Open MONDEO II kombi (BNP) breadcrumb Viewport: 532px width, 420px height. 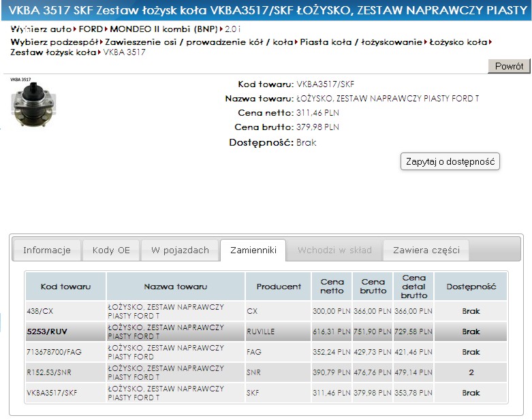click(x=163, y=29)
